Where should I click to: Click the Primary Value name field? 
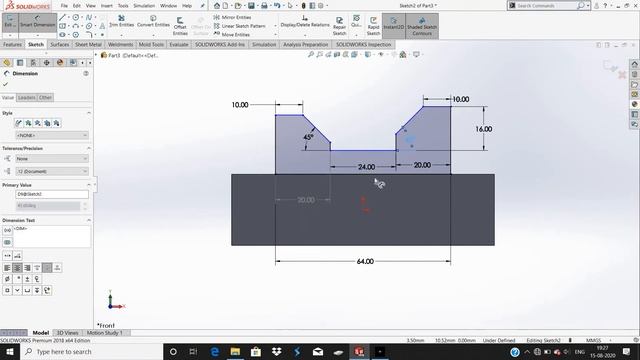point(52,194)
